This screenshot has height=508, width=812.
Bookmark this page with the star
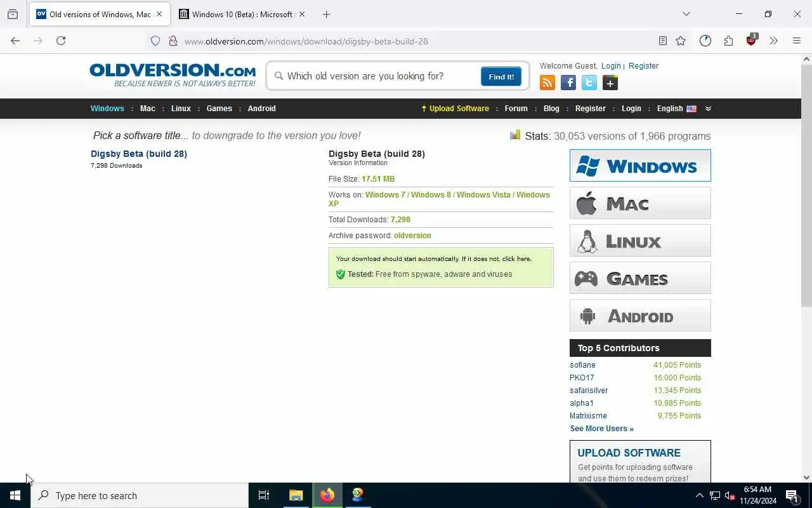(681, 41)
